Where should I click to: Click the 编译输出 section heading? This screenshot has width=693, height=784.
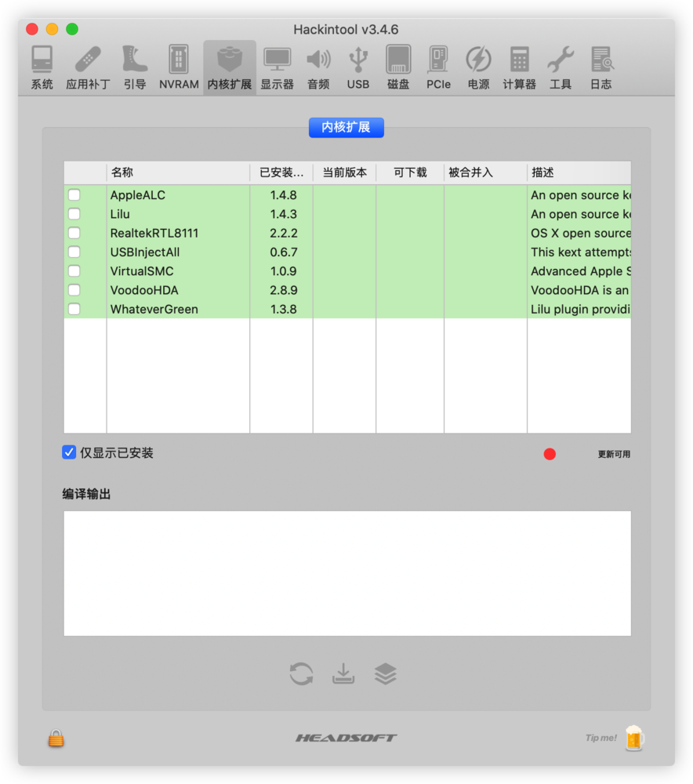point(86,494)
